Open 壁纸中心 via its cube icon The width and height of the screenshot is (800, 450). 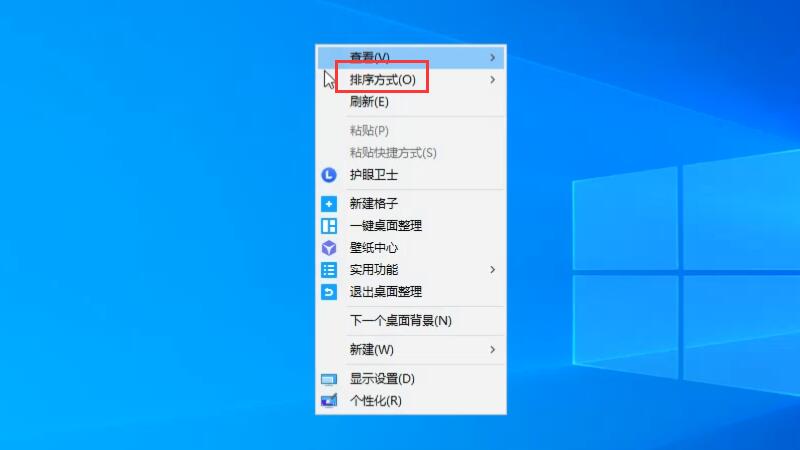click(329, 247)
